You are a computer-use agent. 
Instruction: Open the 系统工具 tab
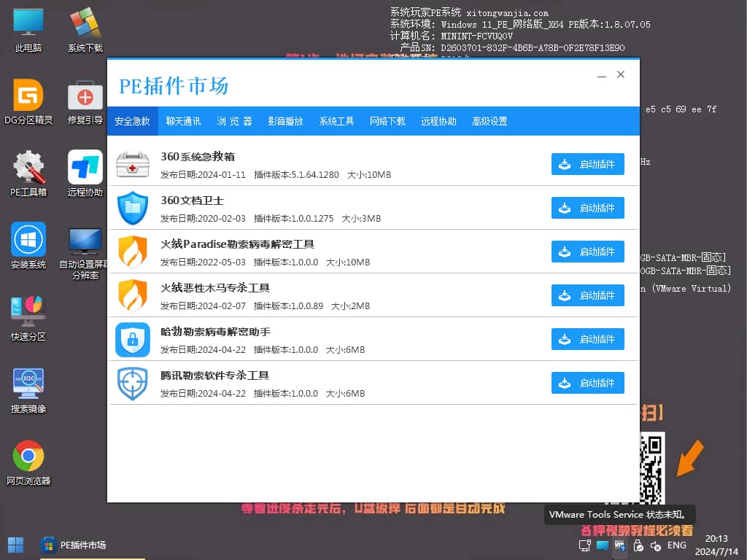[x=336, y=121]
